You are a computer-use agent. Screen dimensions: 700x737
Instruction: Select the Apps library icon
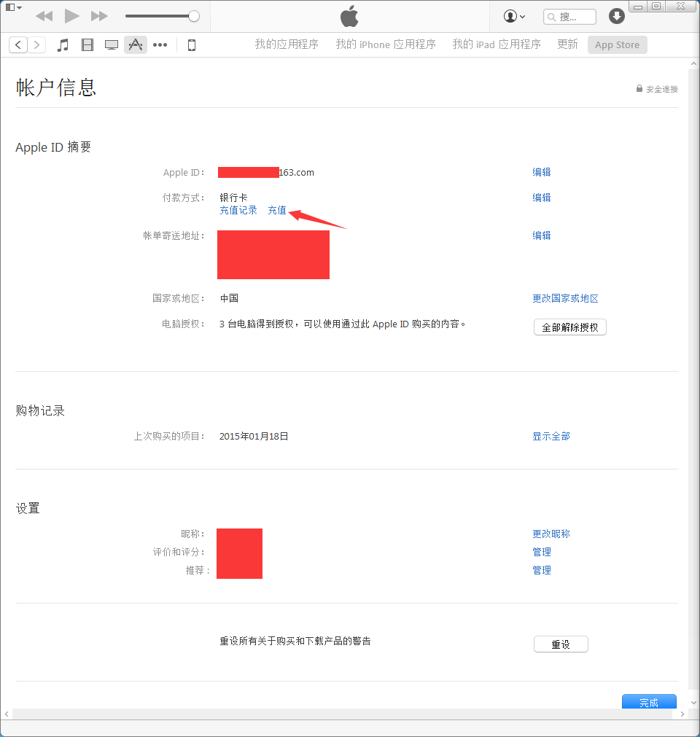[x=136, y=44]
